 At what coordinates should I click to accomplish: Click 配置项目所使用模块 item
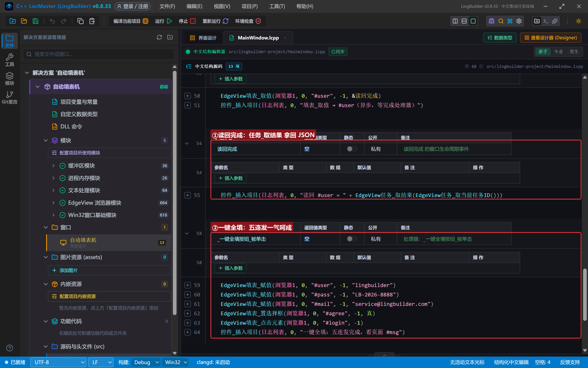tap(110, 153)
